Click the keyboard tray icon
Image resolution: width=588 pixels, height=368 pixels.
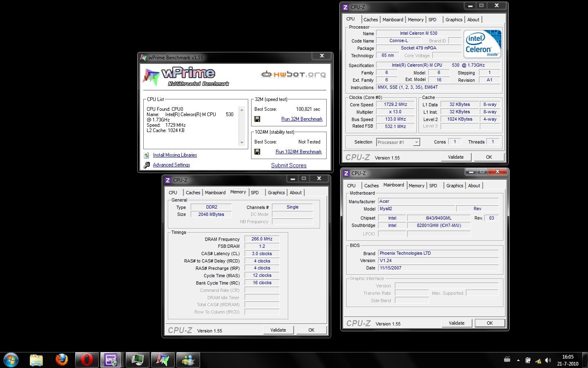click(507, 360)
